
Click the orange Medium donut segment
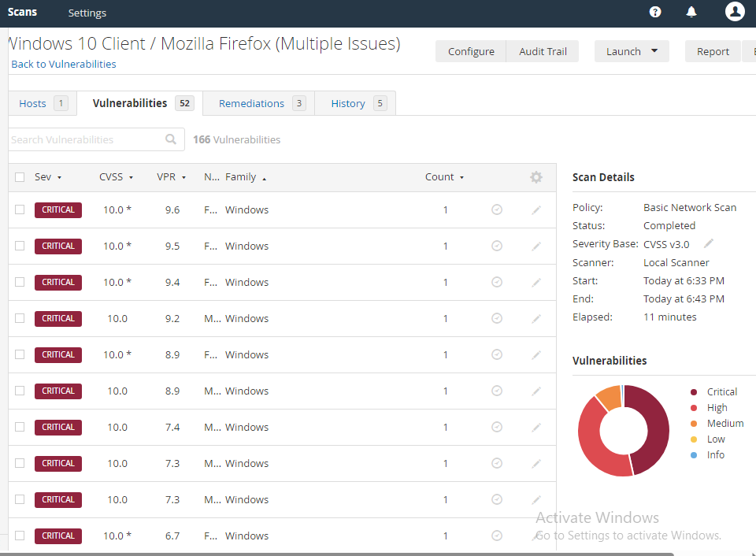pos(610,397)
